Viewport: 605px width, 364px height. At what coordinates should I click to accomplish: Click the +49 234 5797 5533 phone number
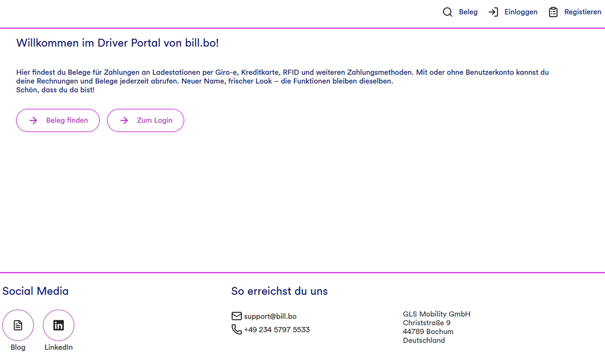(x=277, y=329)
